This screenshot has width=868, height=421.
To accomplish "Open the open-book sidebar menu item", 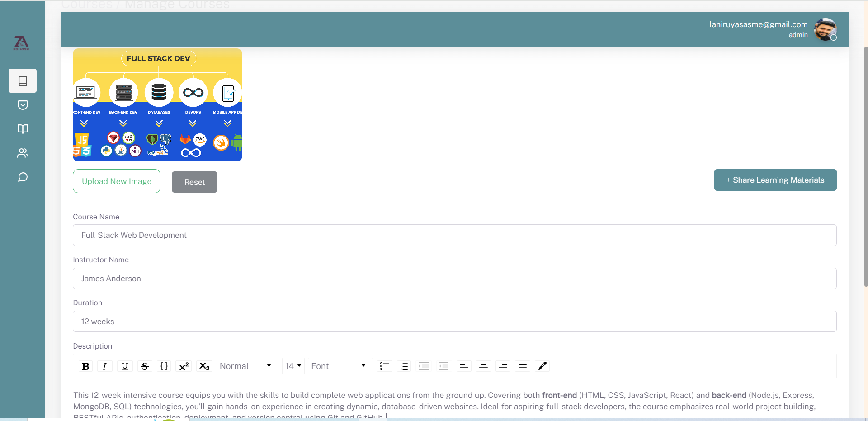I will tap(23, 129).
